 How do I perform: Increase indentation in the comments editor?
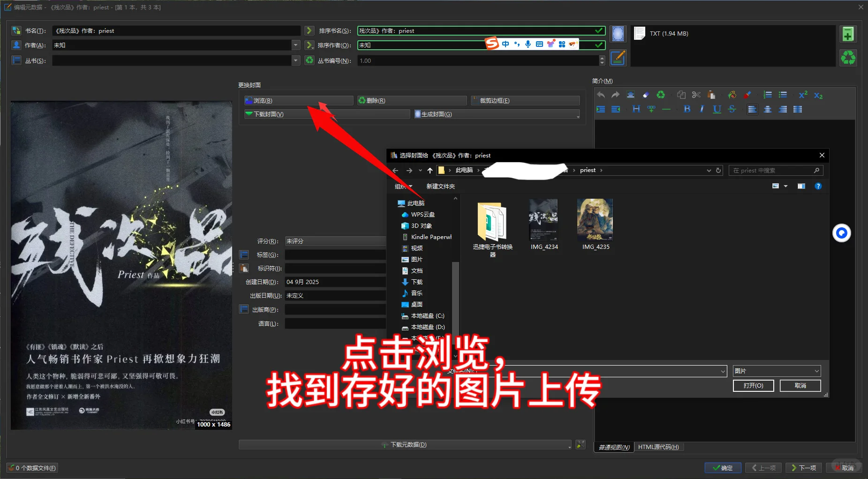pyautogui.click(x=601, y=109)
